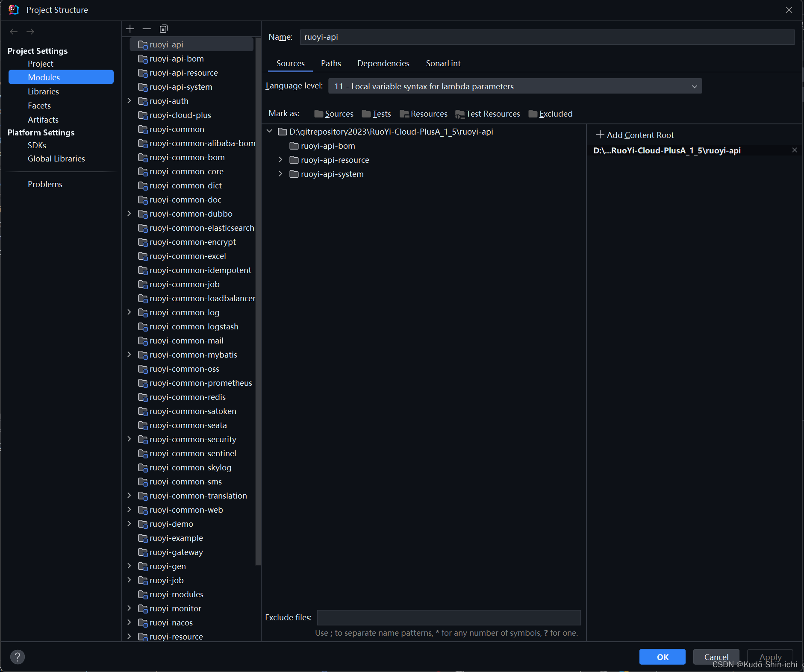Expand the ruoyi-api-system folder
The image size is (804, 672).
pos(280,174)
